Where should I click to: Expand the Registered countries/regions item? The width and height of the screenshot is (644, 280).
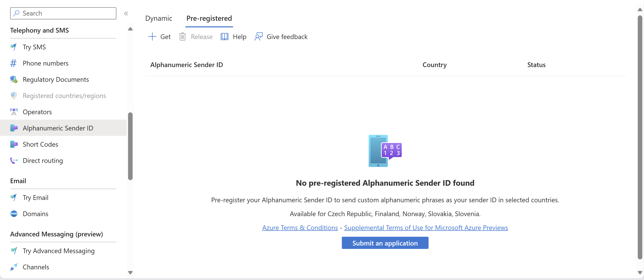click(x=64, y=95)
